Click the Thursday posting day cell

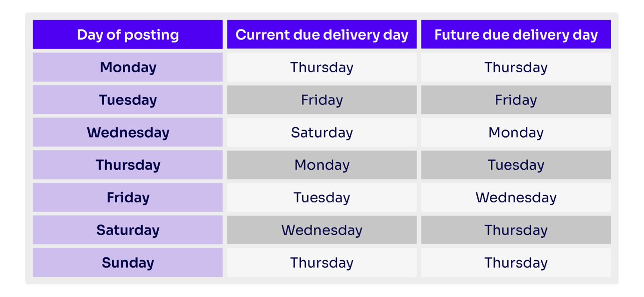click(127, 165)
